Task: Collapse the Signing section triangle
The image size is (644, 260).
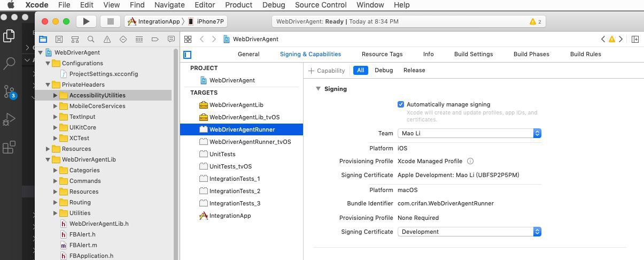Action: point(318,89)
